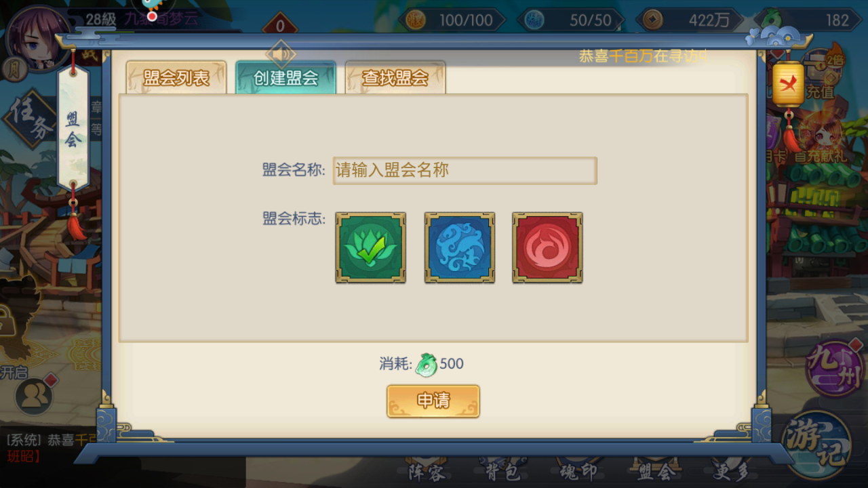The image size is (868, 488).
Task: Switch to the 盟会列表 tab
Action: (176, 77)
